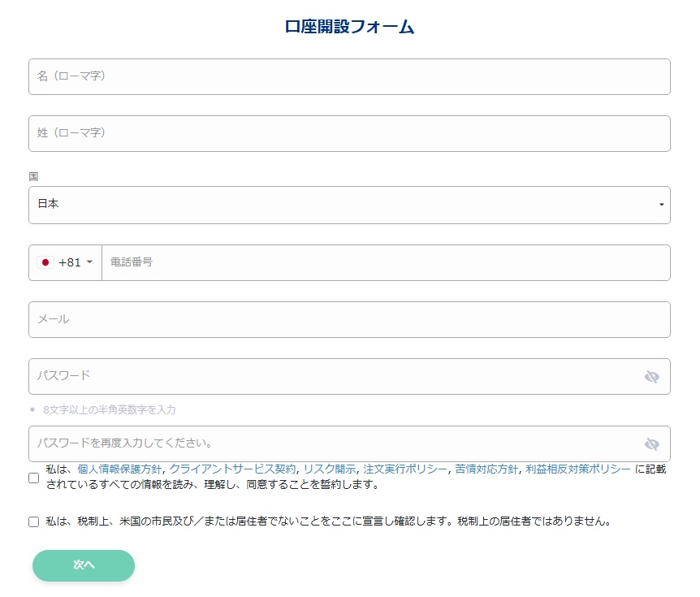Select the 電話番号 phone number field
Screen dimensions: 700x597
382,262
